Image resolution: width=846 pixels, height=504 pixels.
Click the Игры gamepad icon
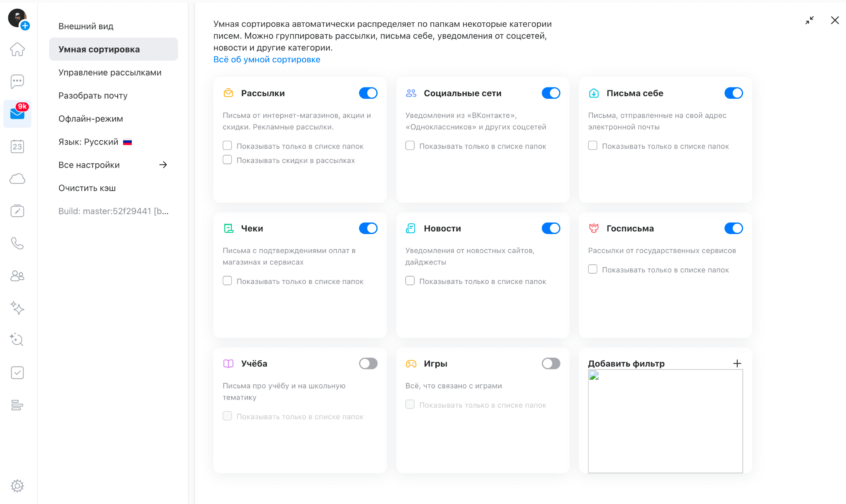tap(411, 364)
